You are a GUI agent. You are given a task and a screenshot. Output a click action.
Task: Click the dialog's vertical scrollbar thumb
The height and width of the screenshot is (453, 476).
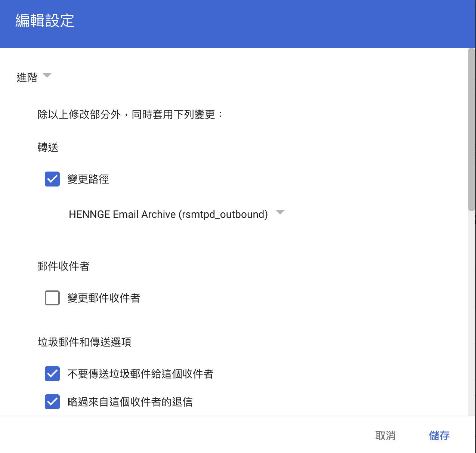coord(472,130)
